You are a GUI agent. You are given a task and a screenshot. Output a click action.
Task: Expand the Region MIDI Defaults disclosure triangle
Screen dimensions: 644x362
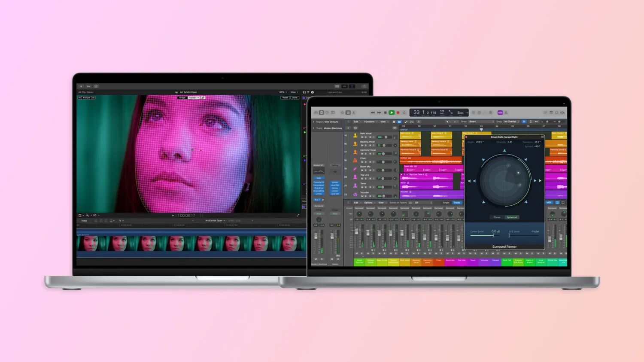pos(313,122)
